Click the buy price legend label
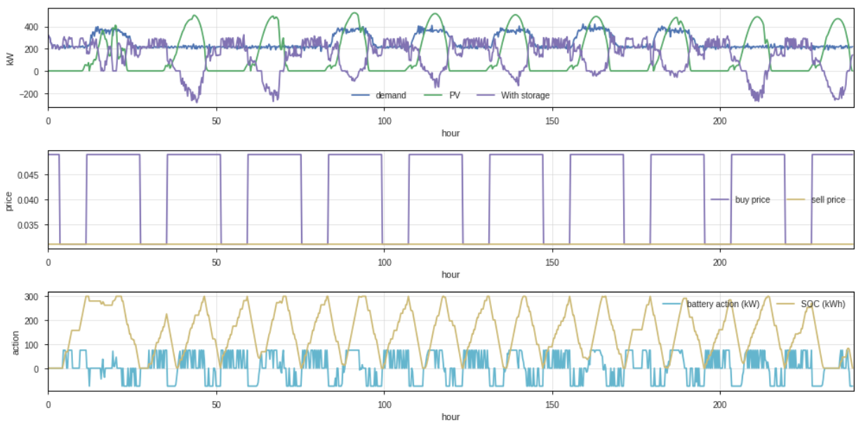 [x=752, y=200]
